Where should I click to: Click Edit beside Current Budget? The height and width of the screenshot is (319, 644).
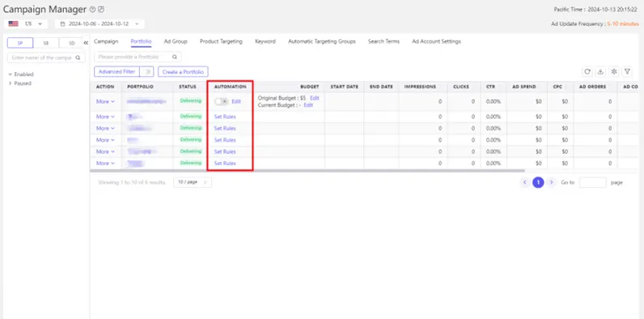tap(308, 105)
